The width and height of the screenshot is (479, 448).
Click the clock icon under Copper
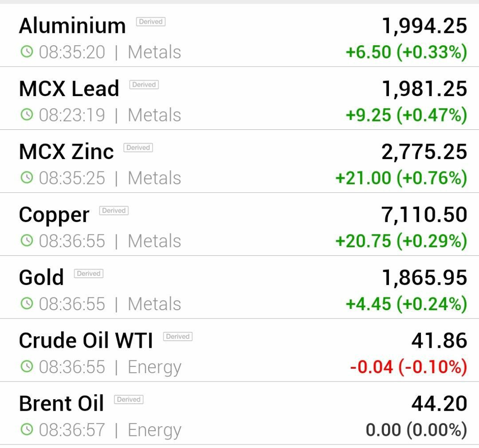coord(27,240)
